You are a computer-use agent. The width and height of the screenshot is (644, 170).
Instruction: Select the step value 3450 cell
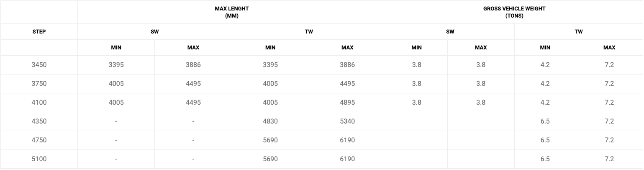pyautogui.click(x=39, y=65)
